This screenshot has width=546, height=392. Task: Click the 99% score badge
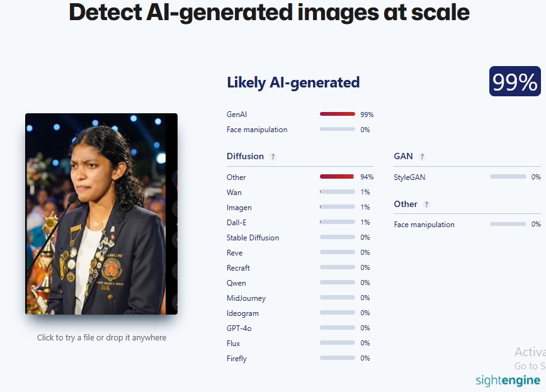point(515,81)
